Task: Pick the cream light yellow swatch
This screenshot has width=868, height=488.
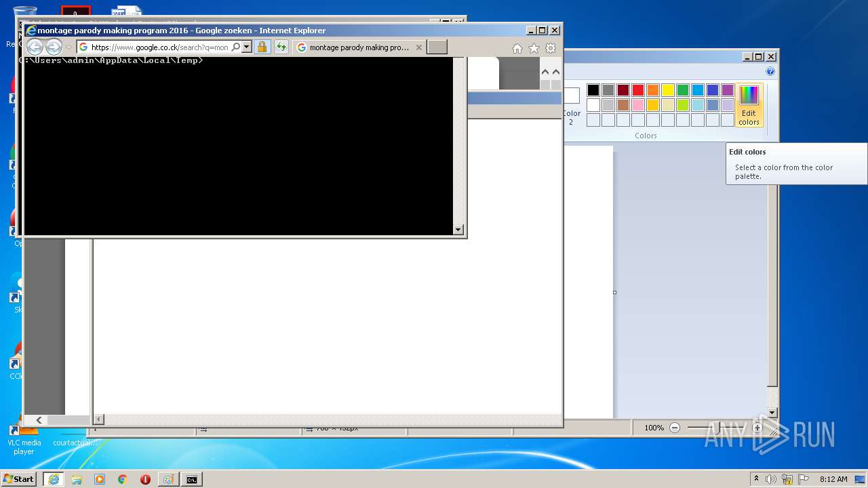Action: (x=668, y=105)
